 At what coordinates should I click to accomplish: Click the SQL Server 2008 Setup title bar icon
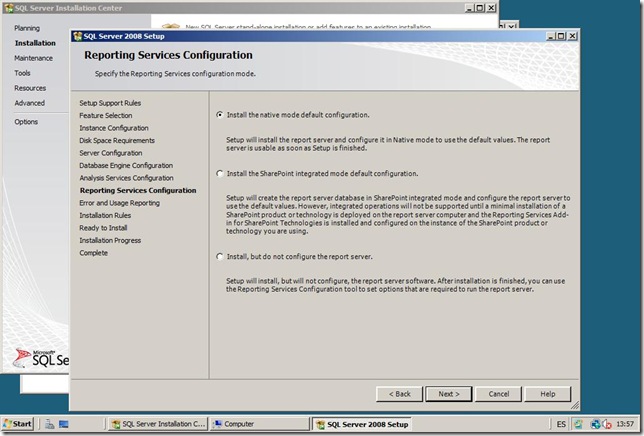tap(77, 36)
